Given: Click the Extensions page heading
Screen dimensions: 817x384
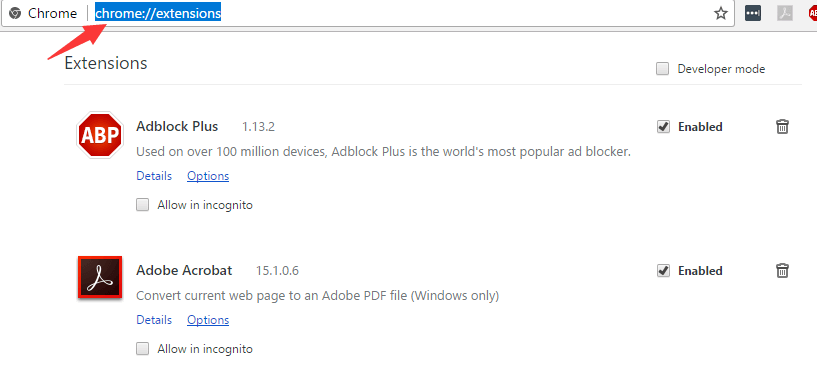Looking at the screenshot, I should 106,63.
